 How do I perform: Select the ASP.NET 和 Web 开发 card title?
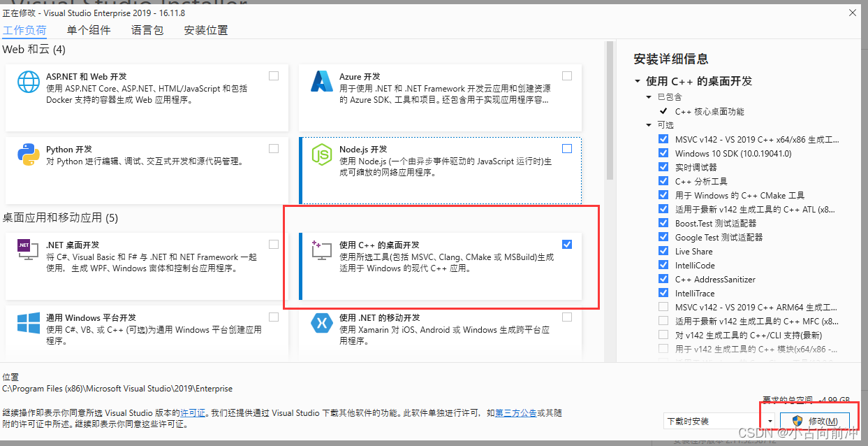[87, 76]
